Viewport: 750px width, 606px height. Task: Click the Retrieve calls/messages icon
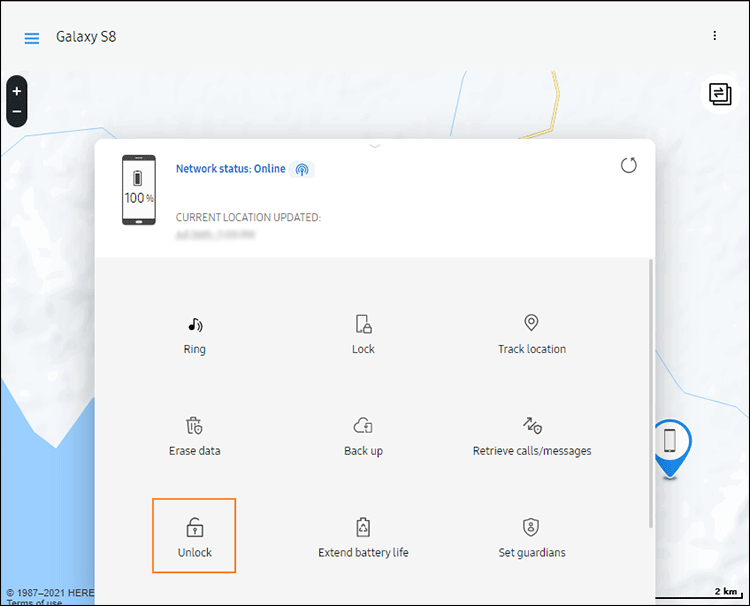pyautogui.click(x=532, y=425)
